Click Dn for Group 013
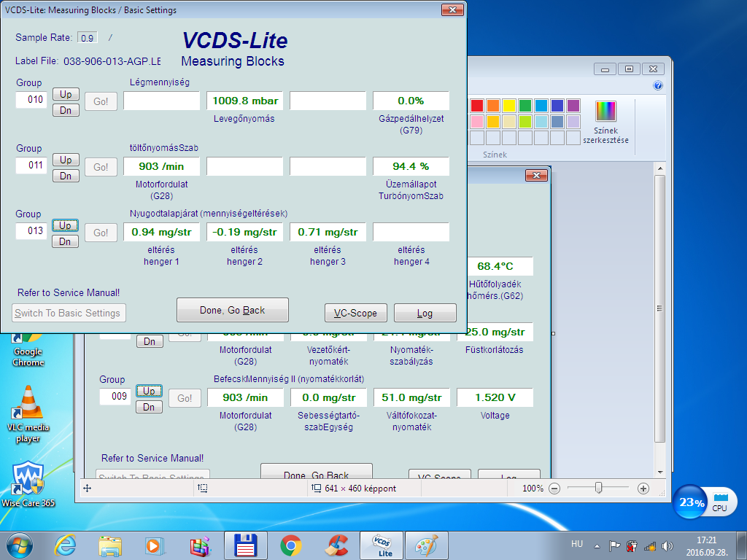This screenshot has width=747, height=560. tap(65, 242)
